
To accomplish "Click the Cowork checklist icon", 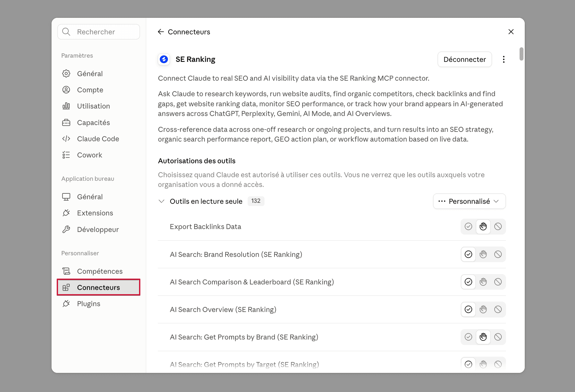I will 66,155.
